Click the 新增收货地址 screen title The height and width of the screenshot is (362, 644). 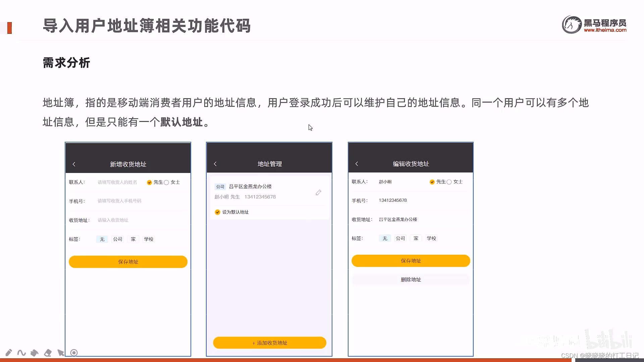click(128, 164)
